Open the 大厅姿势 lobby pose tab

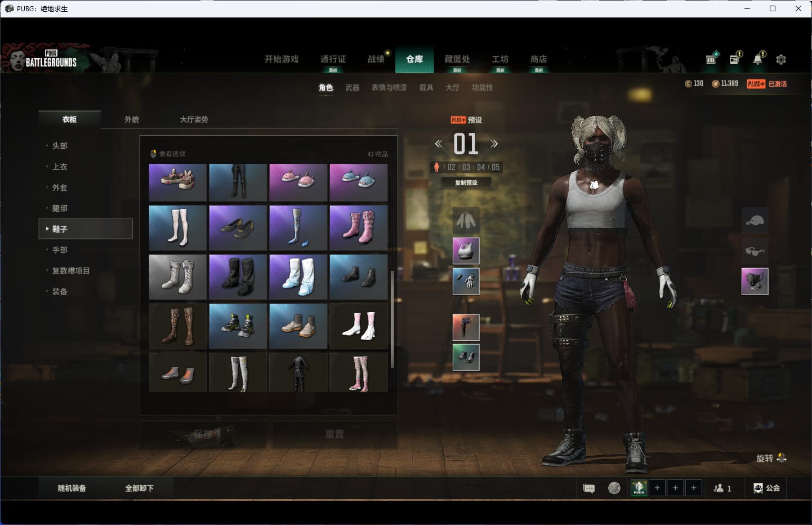pos(194,119)
